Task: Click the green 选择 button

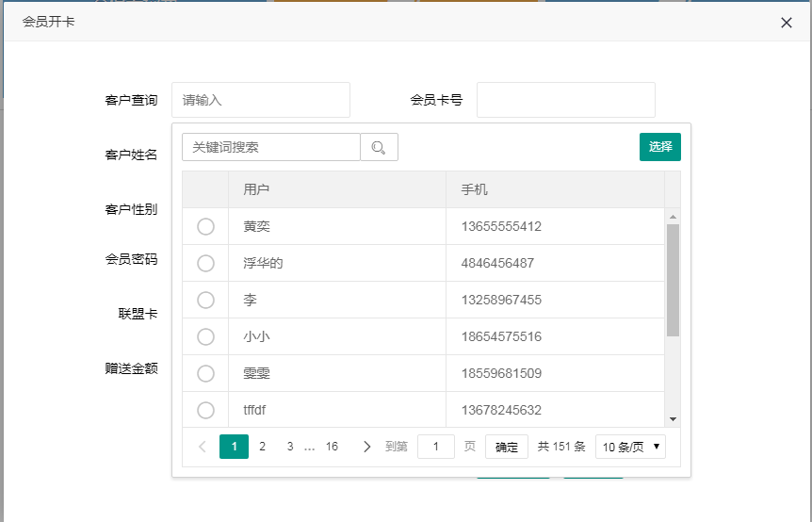Action: pyautogui.click(x=659, y=147)
